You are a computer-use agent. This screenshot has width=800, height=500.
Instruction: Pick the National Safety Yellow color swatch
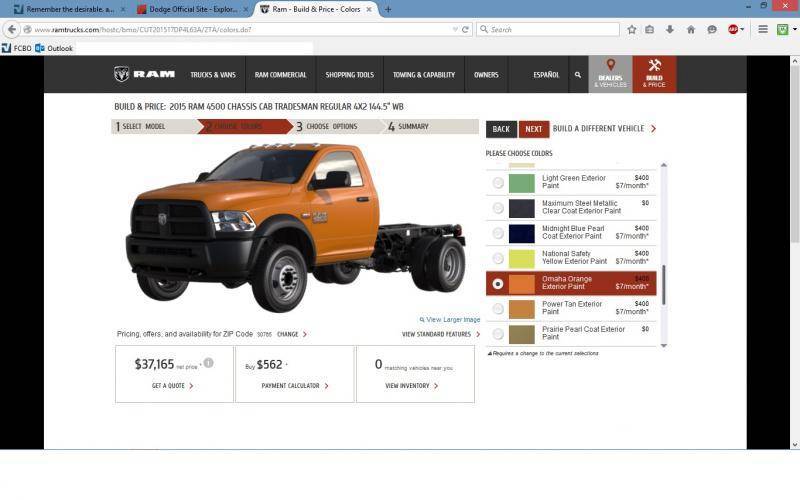522,258
